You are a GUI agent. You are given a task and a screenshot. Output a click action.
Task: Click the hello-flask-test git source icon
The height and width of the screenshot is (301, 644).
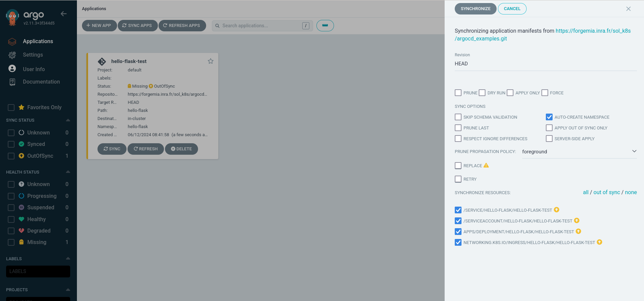click(x=102, y=61)
